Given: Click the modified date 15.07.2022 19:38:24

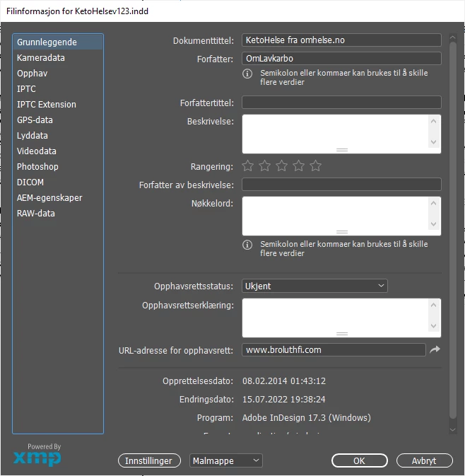Looking at the screenshot, I should click(x=284, y=399).
